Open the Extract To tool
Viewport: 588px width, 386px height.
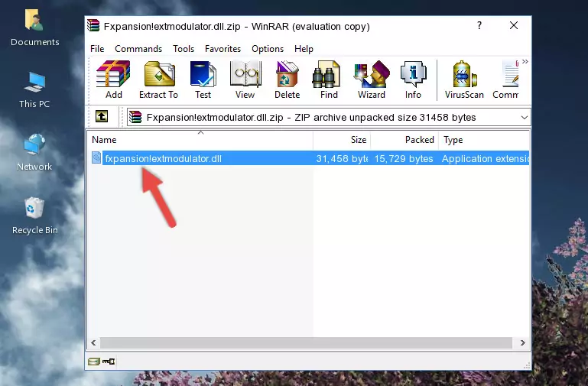click(158, 79)
